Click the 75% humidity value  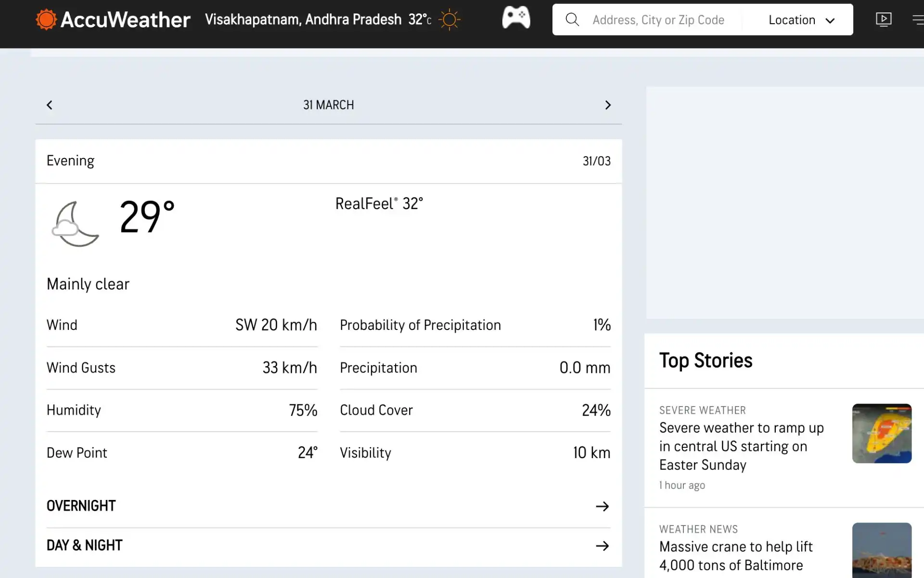[x=303, y=410]
